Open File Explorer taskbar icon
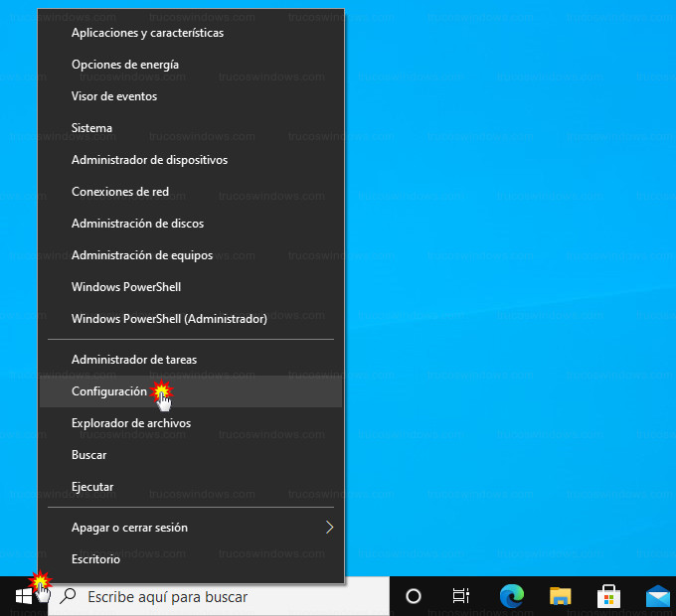Image resolution: width=676 pixels, height=616 pixels. pyautogui.click(x=560, y=596)
